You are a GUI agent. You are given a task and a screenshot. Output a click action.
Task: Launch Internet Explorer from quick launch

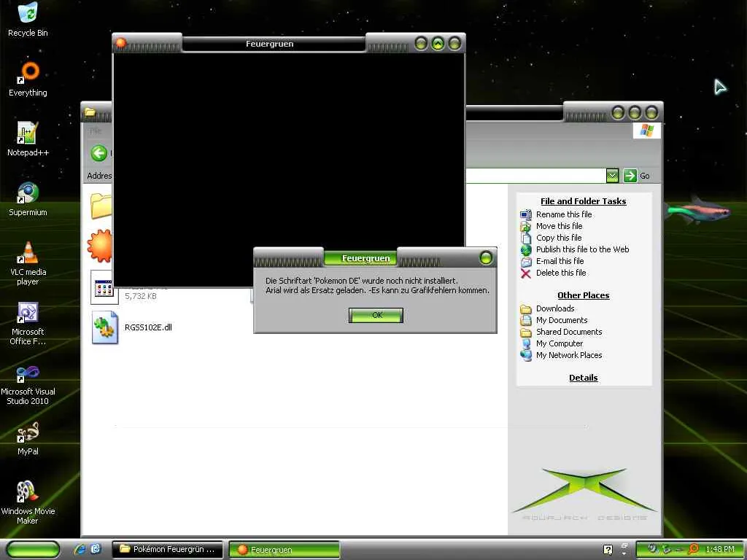[80, 549]
